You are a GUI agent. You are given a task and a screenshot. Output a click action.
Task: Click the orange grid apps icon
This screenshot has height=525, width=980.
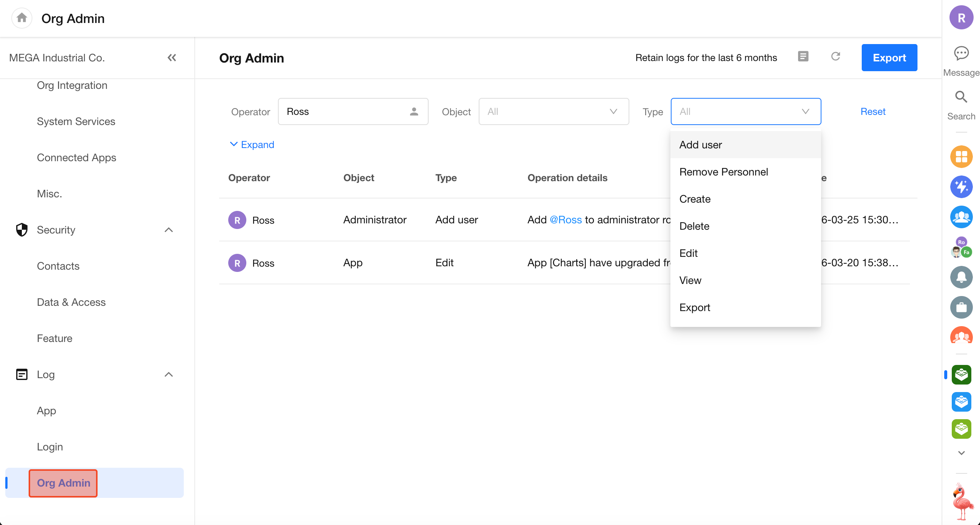pyautogui.click(x=961, y=156)
